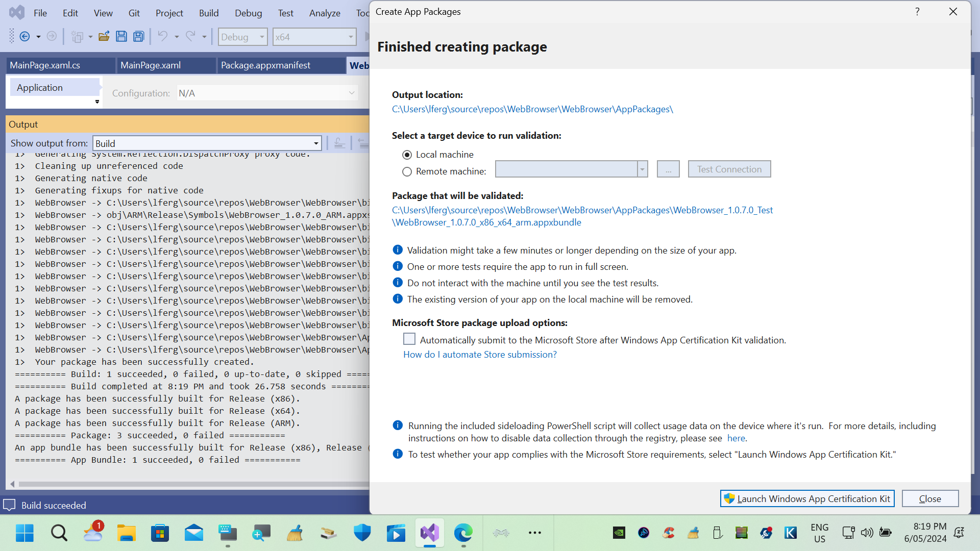Click the Undo icon in the toolbar
The image size is (980, 551).
point(162,36)
